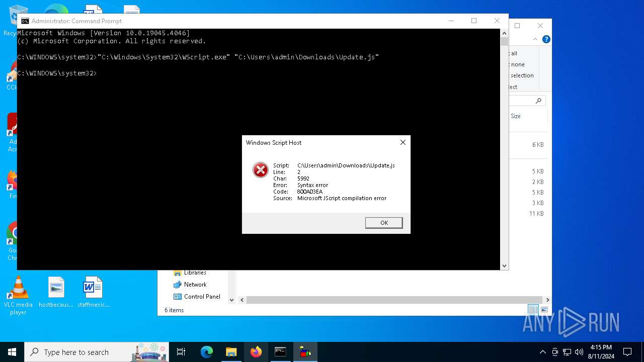Click Explorer horizontal scrollbar track
This screenshot has height=362, width=644.
pos(395,300)
